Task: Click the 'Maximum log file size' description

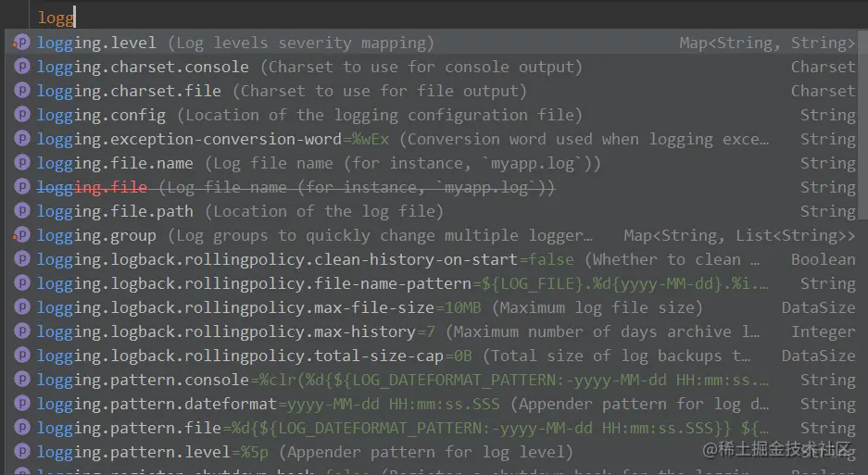Action: point(598,307)
